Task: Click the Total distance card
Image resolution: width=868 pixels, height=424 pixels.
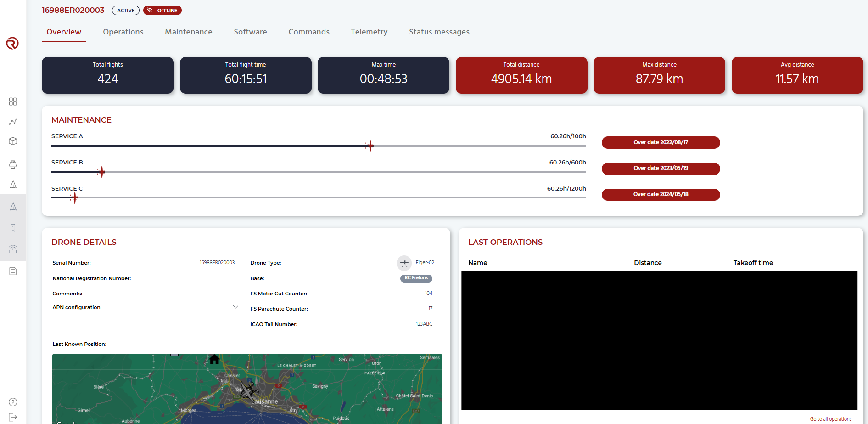Action: tap(521, 75)
